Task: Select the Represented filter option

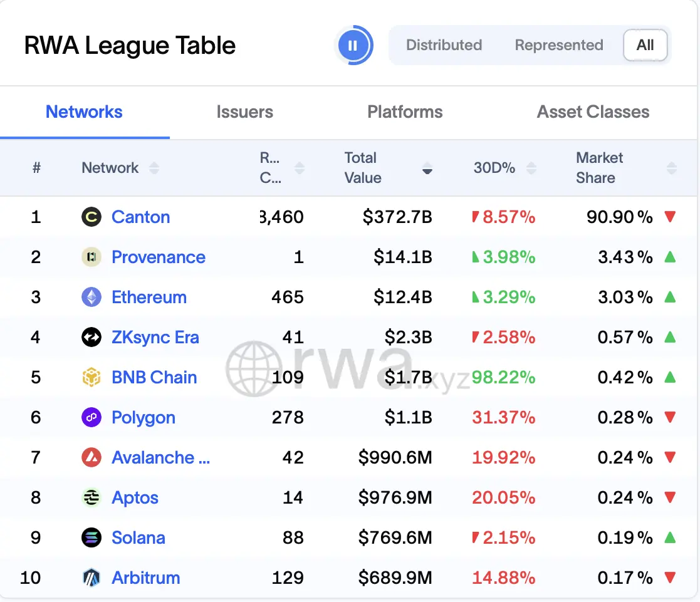Action: [x=559, y=45]
